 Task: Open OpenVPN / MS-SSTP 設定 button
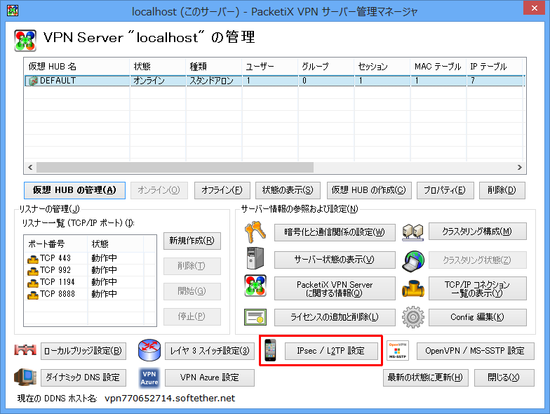click(x=476, y=351)
